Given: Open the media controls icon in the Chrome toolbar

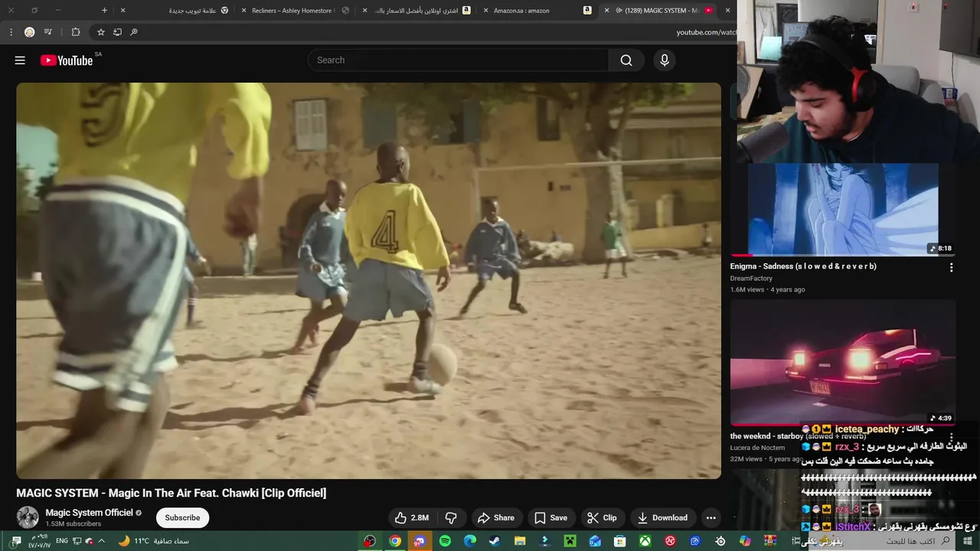Looking at the screenshot, I should click(48, 32).
